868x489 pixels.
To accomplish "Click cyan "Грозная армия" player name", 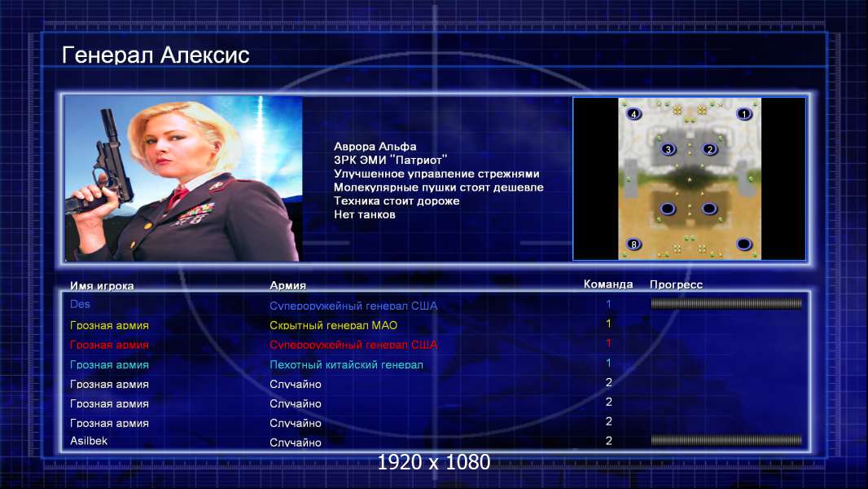I will click(x=109, y=365).
